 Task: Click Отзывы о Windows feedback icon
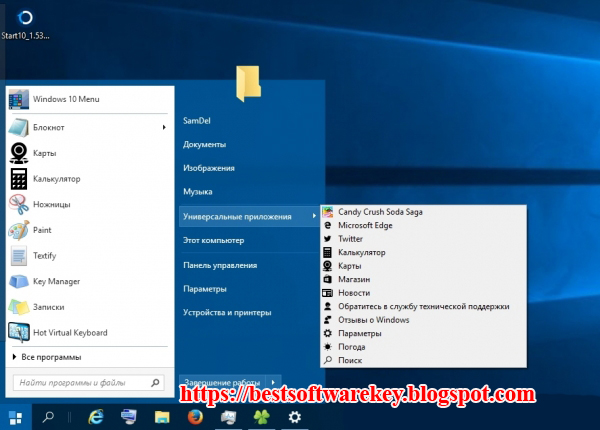pyautogui.click(x=328, y=320)
